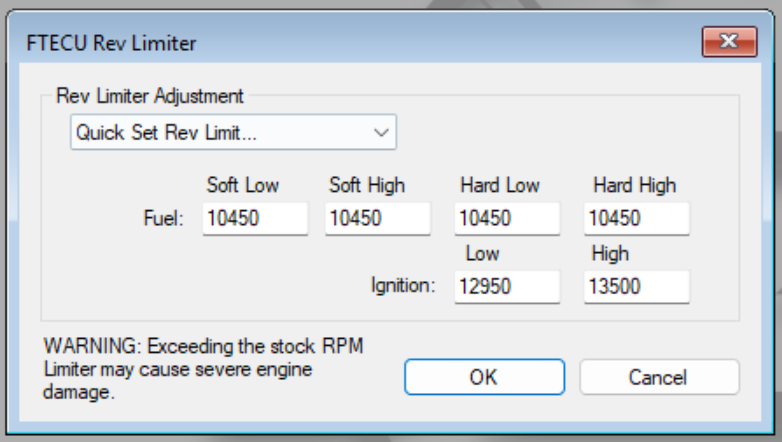Click the WARNING engine damage text
Image resolution: width=782 pixels, height=442 pixels.
(203, 369)
